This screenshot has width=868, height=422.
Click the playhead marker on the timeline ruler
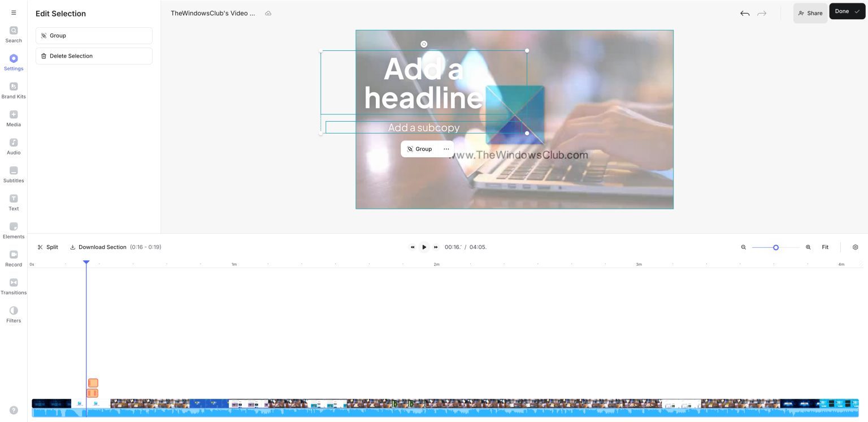[x=86, y=262]
